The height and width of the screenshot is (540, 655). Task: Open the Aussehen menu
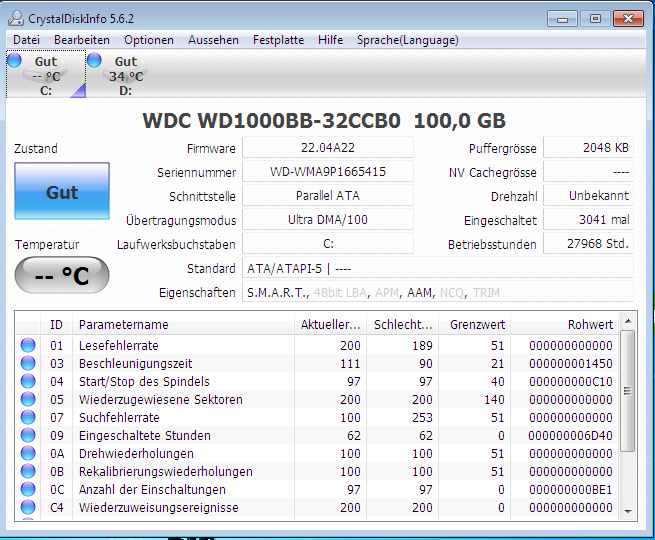[x=213, y=40]
